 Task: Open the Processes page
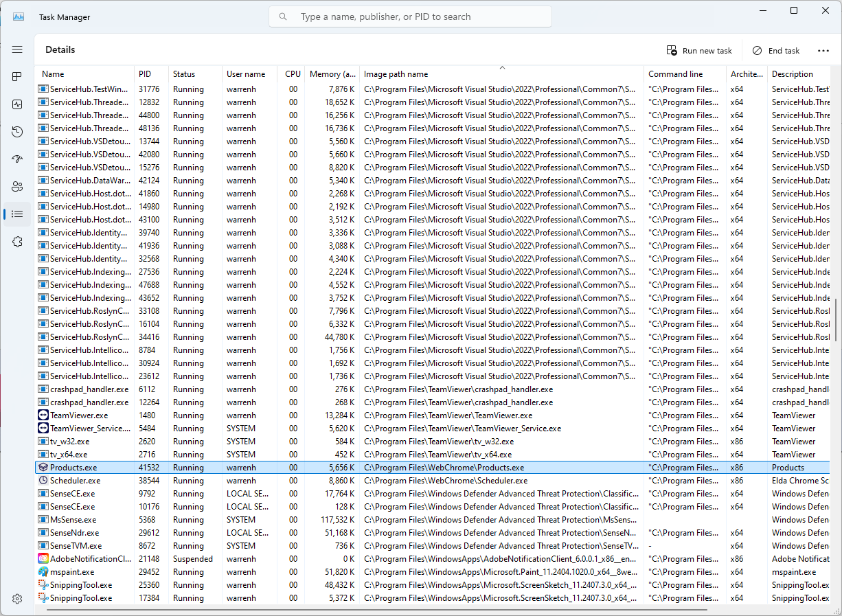coord(17,77)
